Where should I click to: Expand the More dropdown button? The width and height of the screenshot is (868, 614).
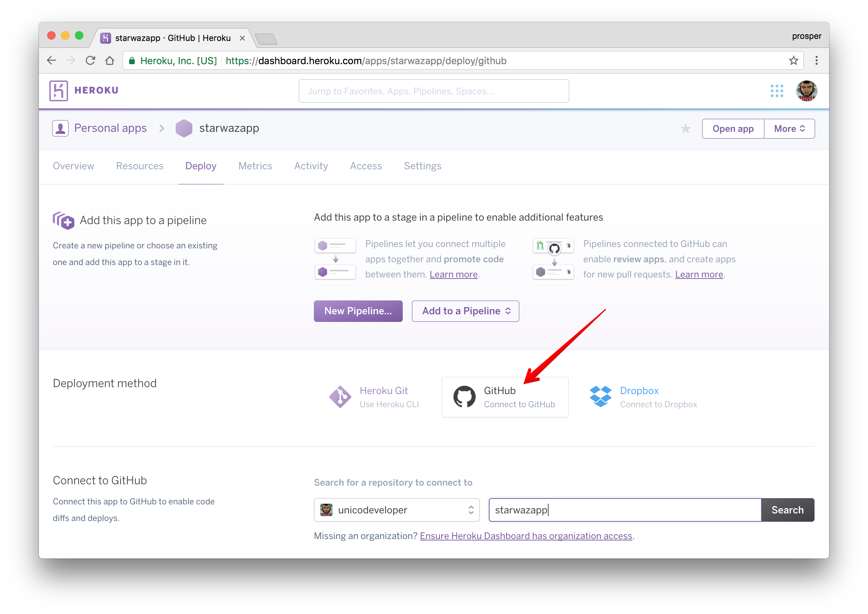(x=789, y=129)
